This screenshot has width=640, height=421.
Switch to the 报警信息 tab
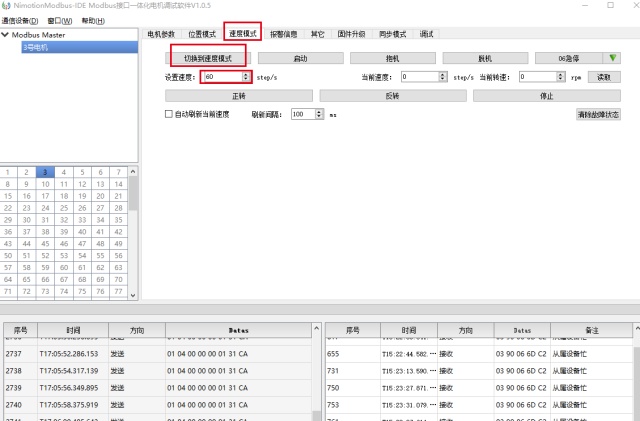click(x=284, y=34)
